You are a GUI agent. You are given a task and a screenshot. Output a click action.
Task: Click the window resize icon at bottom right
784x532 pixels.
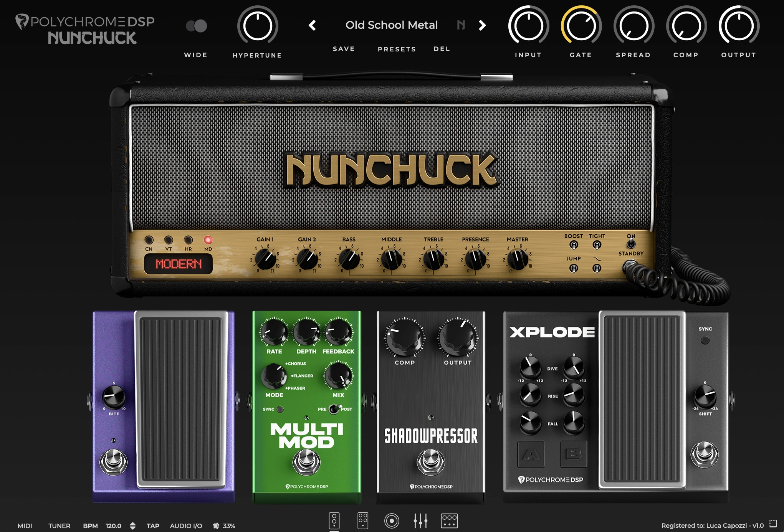tap(773, 524)
